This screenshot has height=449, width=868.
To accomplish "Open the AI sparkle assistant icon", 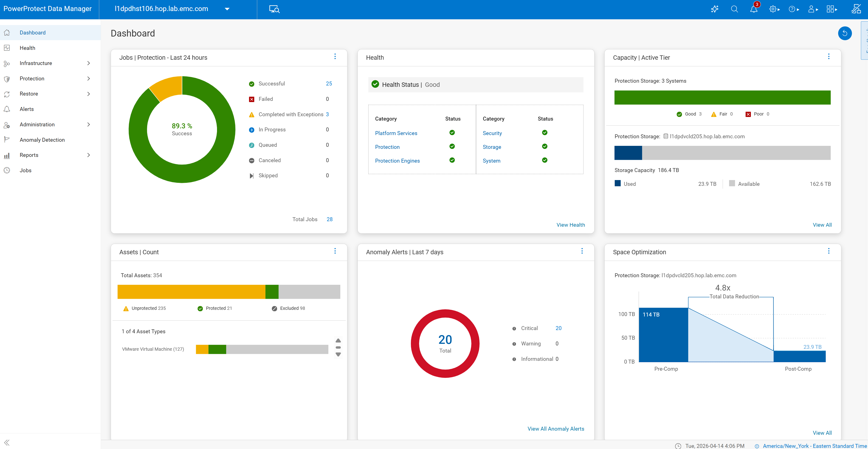I will (x=715, y=9).
